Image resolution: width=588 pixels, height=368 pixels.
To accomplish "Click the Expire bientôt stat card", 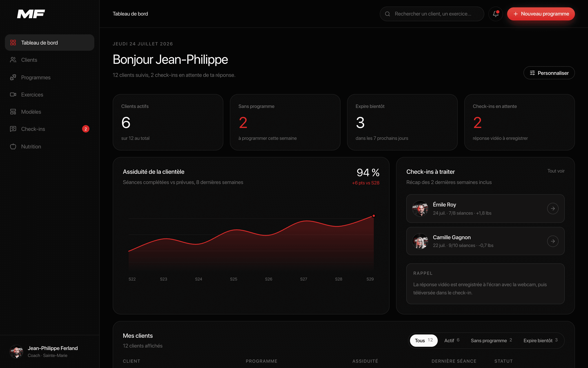I will [402, 122].
